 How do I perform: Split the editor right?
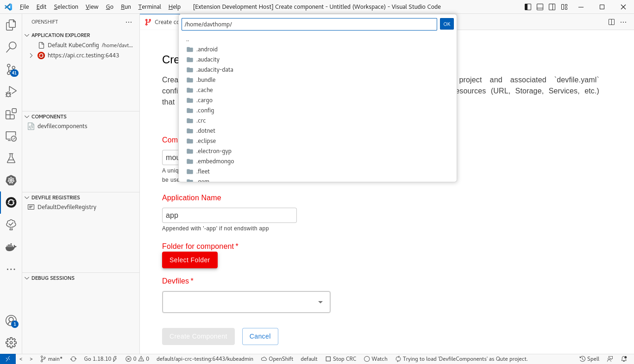pos(611,22)
